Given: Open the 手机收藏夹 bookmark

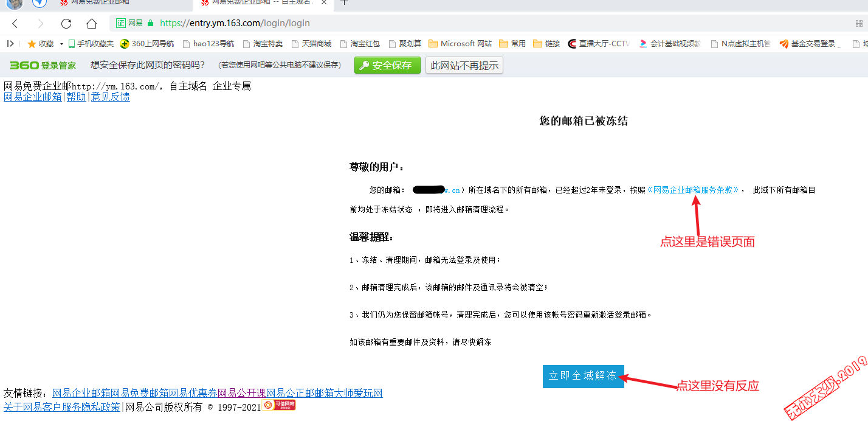Looking at the screenshot, I should pyautogui.click(x=91, y=44).
